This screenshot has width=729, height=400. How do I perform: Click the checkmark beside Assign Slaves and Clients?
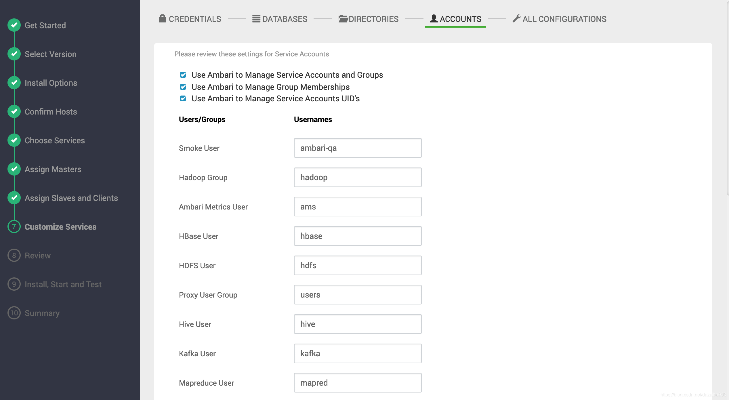(14, 198)
